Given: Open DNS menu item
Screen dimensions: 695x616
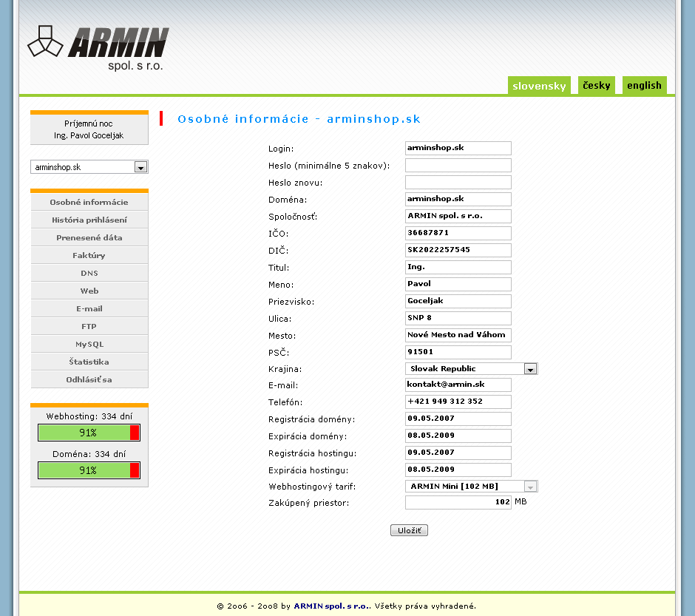Looking at the screenshot, I should click(89, 273).
